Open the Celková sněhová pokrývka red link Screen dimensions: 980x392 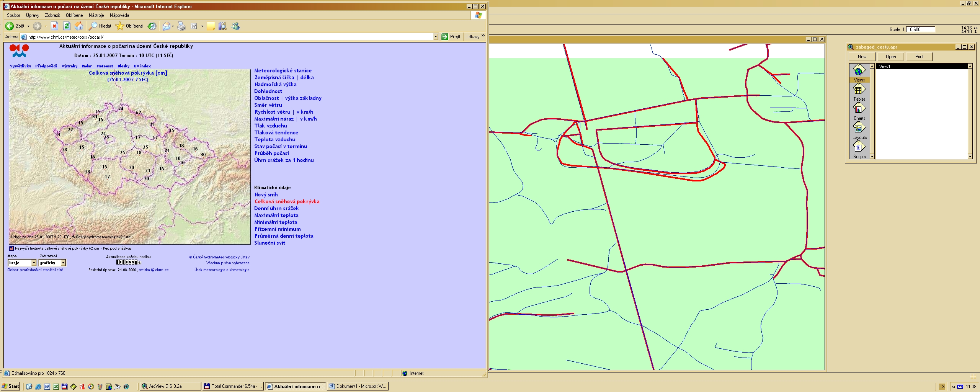pos(287,201)
